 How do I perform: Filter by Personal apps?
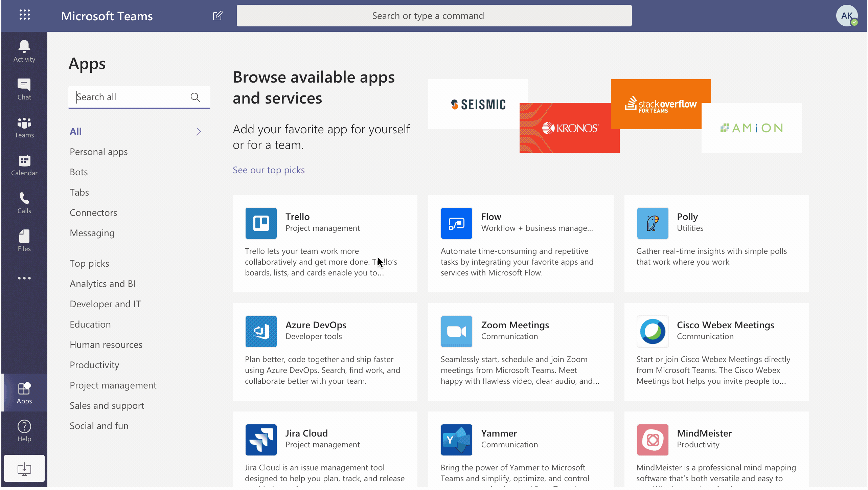[98, 152]
